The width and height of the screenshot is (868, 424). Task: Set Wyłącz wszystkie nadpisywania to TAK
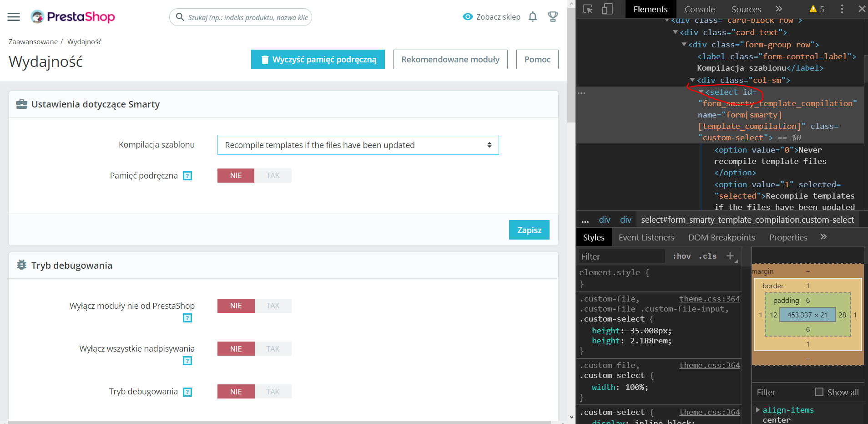[x=273, y=349]
